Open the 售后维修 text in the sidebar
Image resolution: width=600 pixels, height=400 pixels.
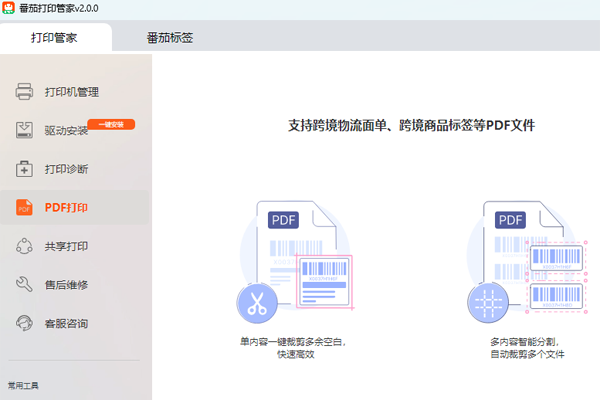click(65, 285)
